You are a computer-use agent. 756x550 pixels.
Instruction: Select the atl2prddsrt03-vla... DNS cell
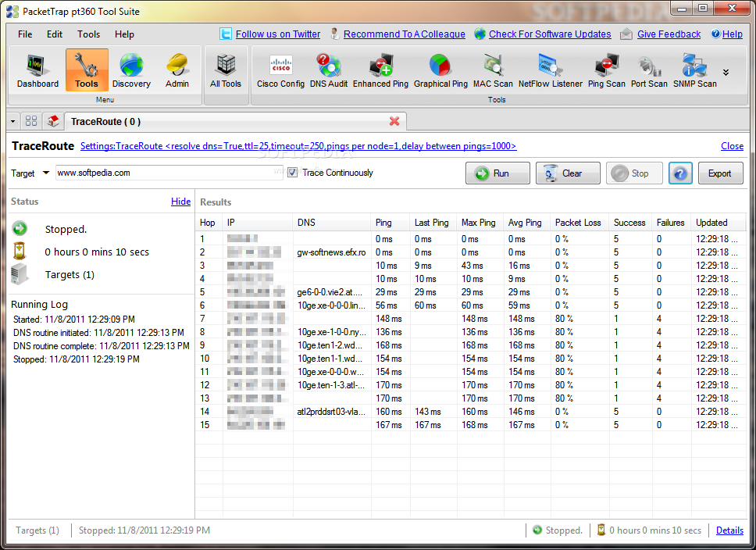click(332, 412)
